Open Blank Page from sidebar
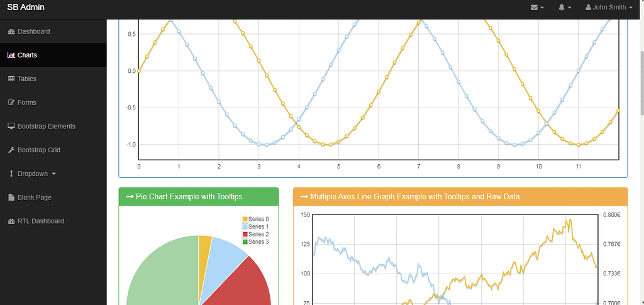The image size is (644, 305). pos(53,197)
